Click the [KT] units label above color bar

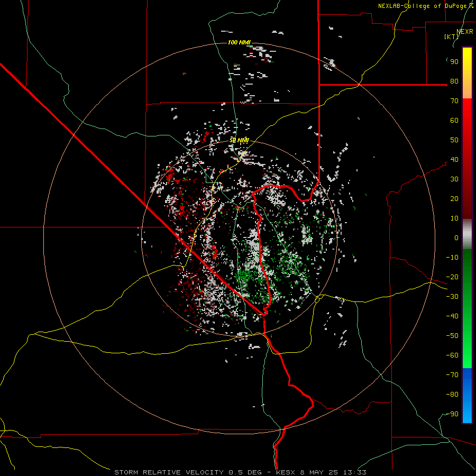(452, 36)
